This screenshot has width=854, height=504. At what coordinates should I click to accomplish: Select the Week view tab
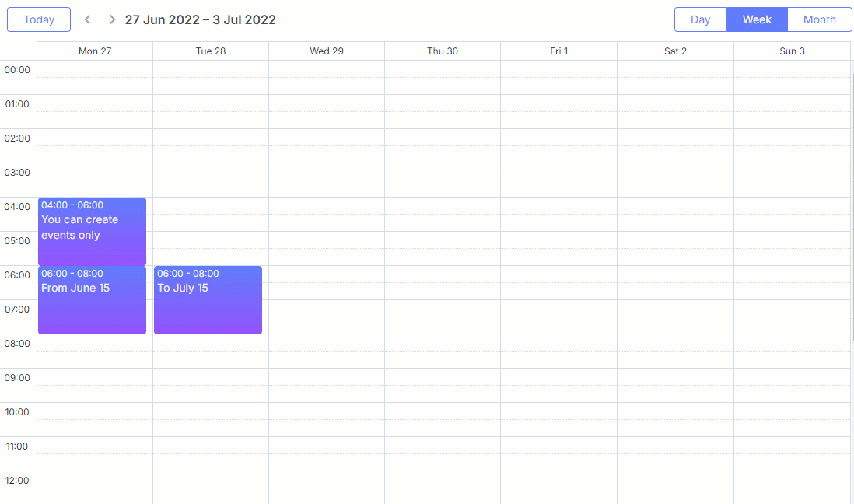[757, 19]
